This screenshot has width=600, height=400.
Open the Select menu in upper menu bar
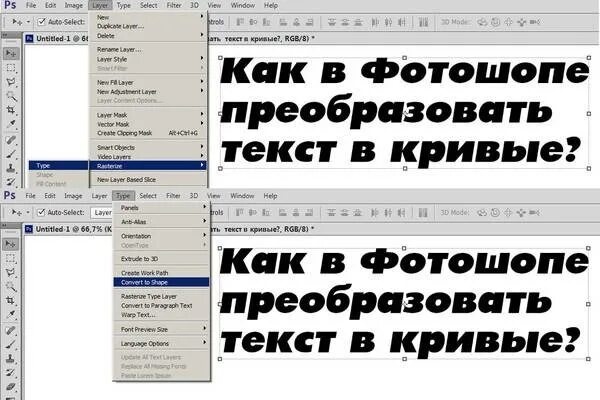coord(148,5)
